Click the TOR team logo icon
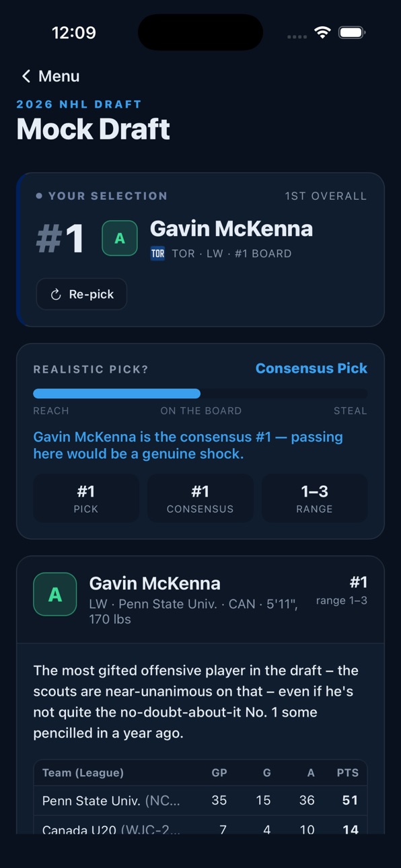Viewport: 401px width, 868px height. click(157, 254)
